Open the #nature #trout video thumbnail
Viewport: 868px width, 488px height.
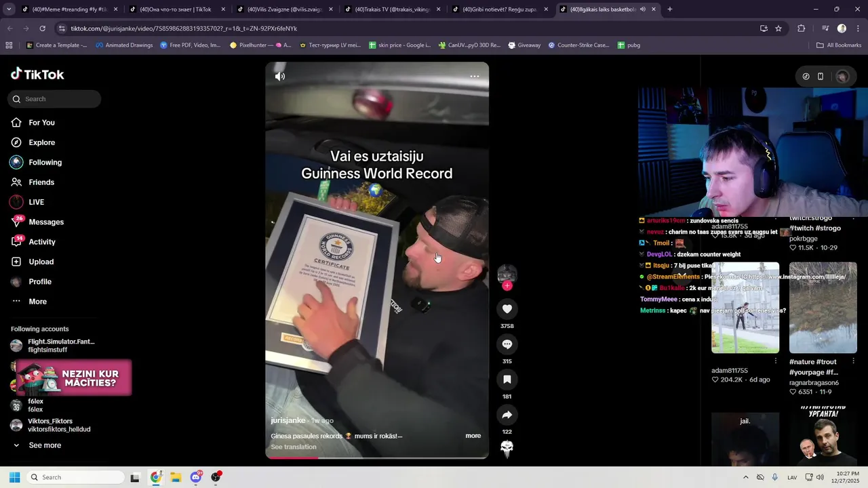pos(823,308)
